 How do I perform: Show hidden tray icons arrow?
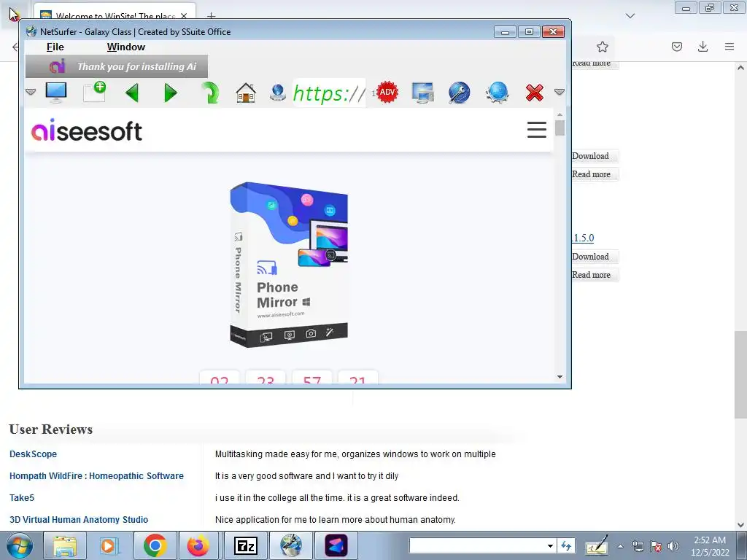pos(620,546)
